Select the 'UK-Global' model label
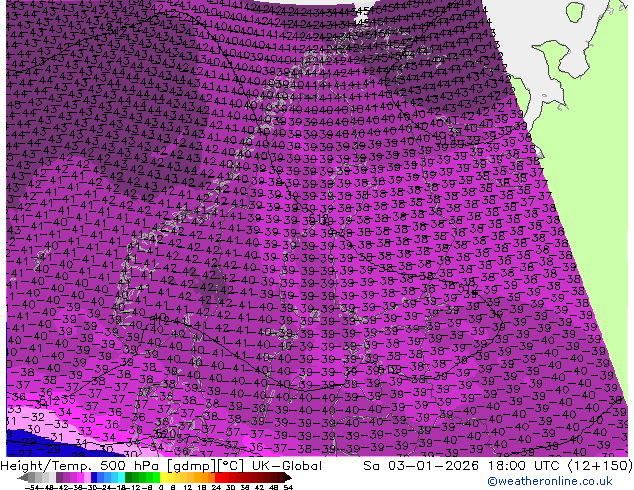Screen dimensions: 634x490 pyautogui.click(x=287, y=466)
